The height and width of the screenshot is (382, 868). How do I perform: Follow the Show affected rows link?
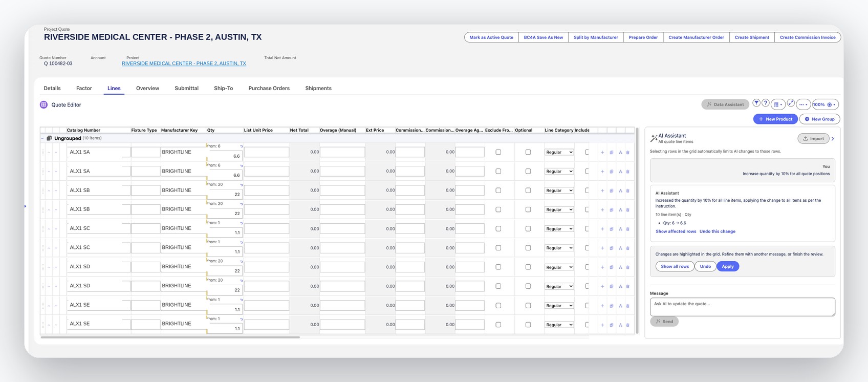click(676, 231)
